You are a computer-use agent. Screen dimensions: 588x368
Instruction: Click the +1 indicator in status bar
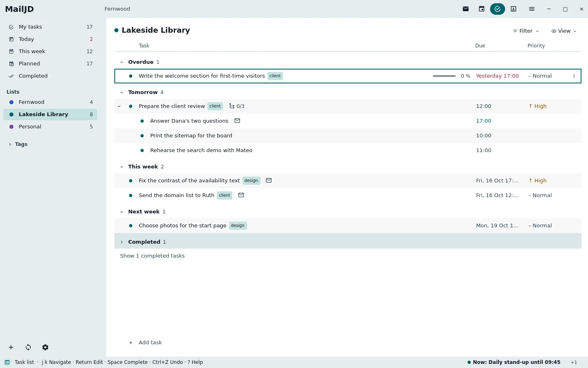(x=574, y=362)
